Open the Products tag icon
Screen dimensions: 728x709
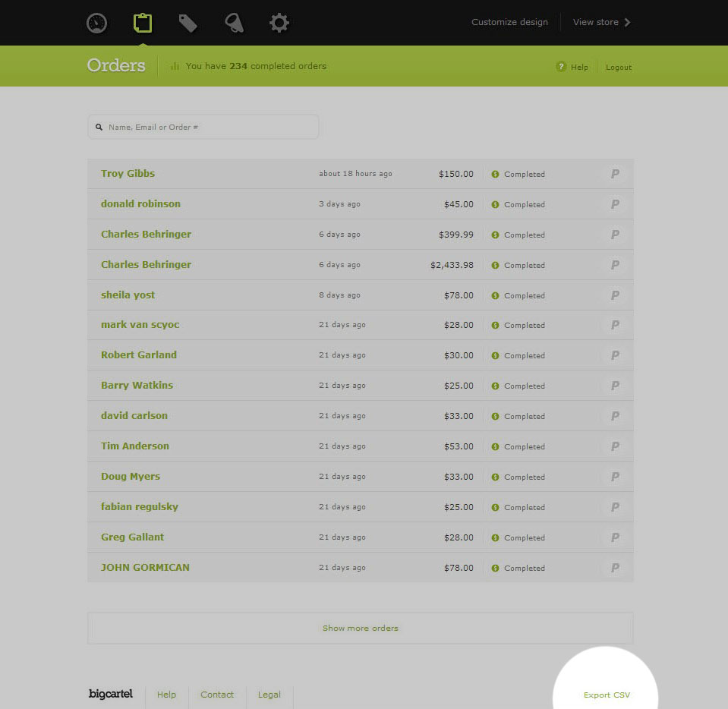tap(188, 24)
